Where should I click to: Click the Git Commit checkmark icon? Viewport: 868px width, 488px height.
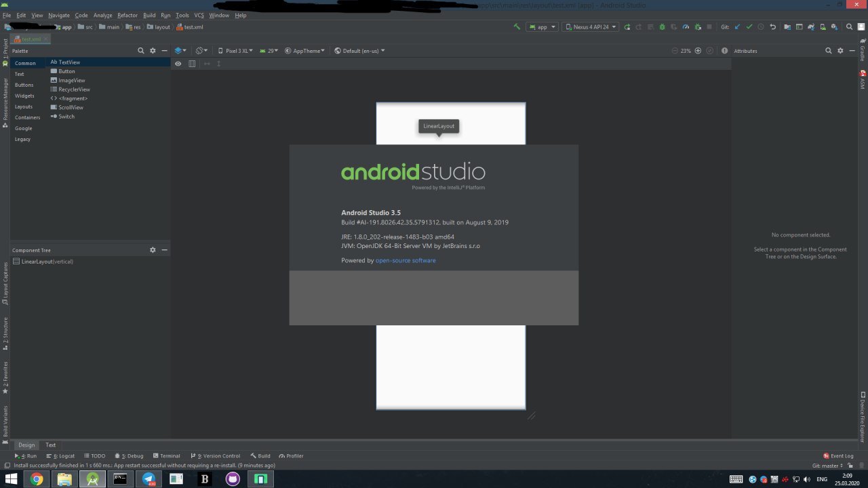[x=749, y=27]
